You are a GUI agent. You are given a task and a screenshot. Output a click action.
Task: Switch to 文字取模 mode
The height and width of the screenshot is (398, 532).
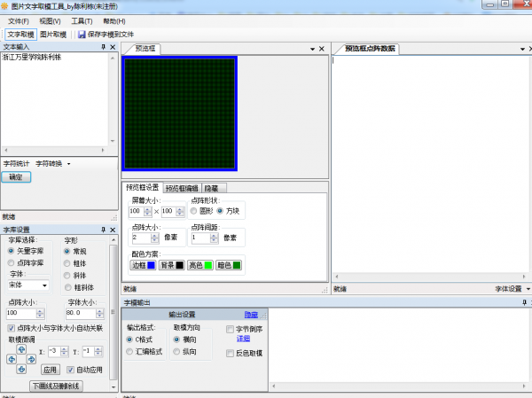(x=20, y=35)
